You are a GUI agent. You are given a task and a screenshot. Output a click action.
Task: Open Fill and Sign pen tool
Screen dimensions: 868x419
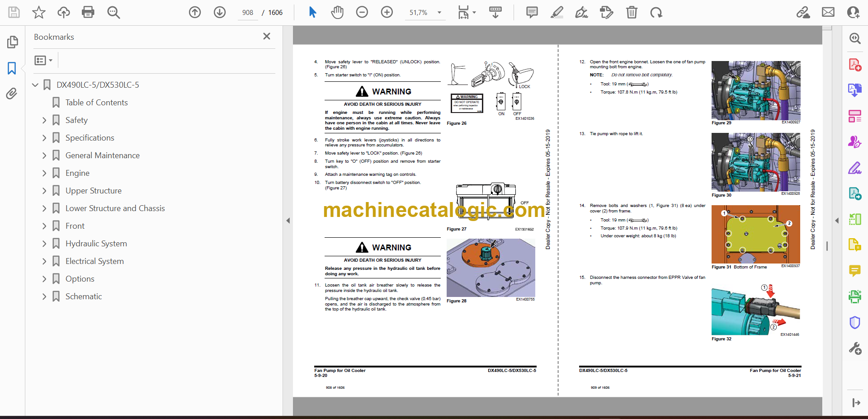(x=854, y=168)
